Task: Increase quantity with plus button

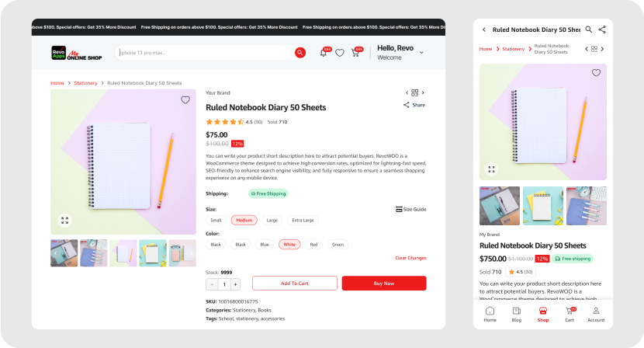Action: 235,284
